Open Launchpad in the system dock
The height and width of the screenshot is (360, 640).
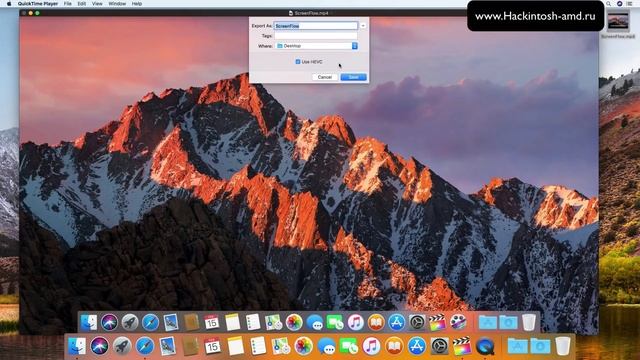pyautogui.click(x=122, y=346)
